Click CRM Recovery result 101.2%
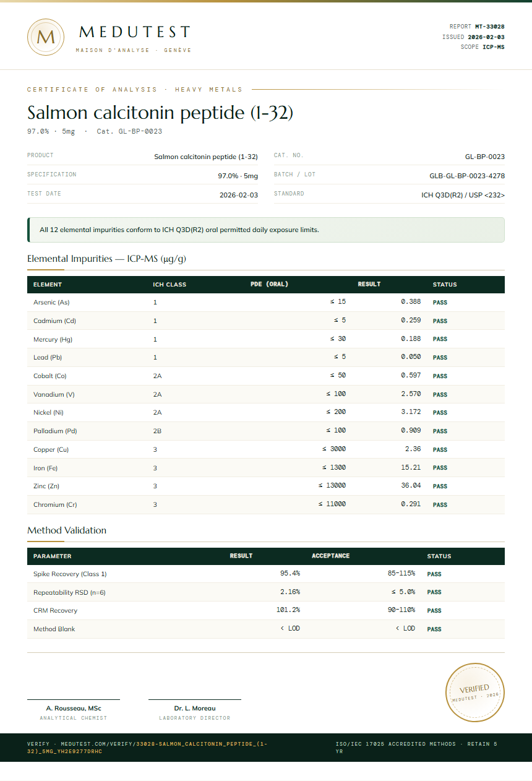 [288, 610]
